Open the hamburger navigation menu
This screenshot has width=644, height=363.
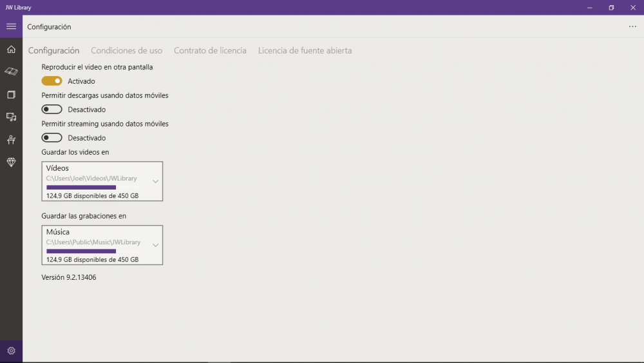(11, 26)
